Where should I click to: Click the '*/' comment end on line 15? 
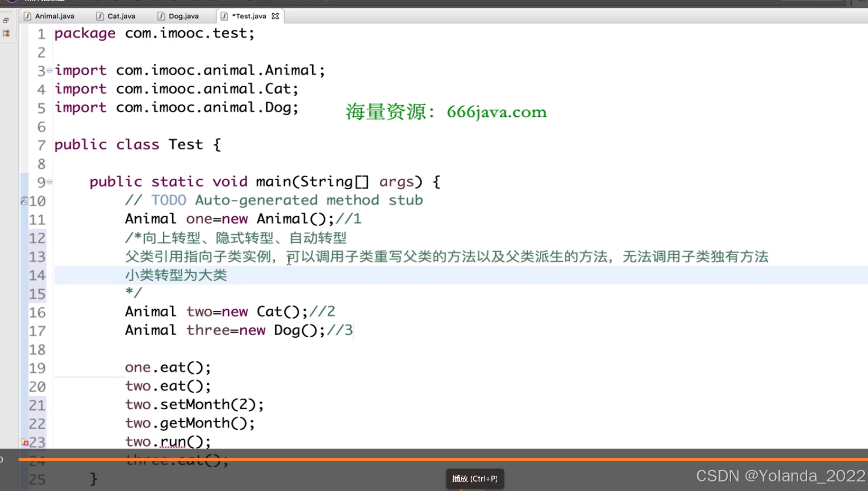tap(134, 293)
